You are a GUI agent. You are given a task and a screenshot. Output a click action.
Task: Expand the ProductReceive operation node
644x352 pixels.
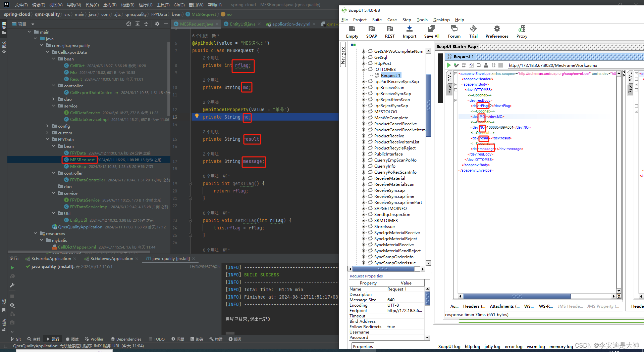pos(363,136)
